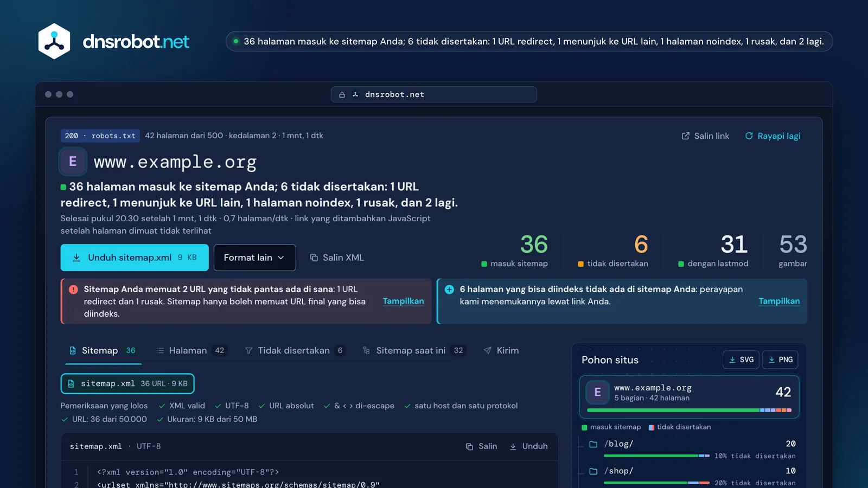The width and height of the screenshot is (868, 488).
Task: Click Tampilkan link in blue info banner
Action: tap(779, 301)
